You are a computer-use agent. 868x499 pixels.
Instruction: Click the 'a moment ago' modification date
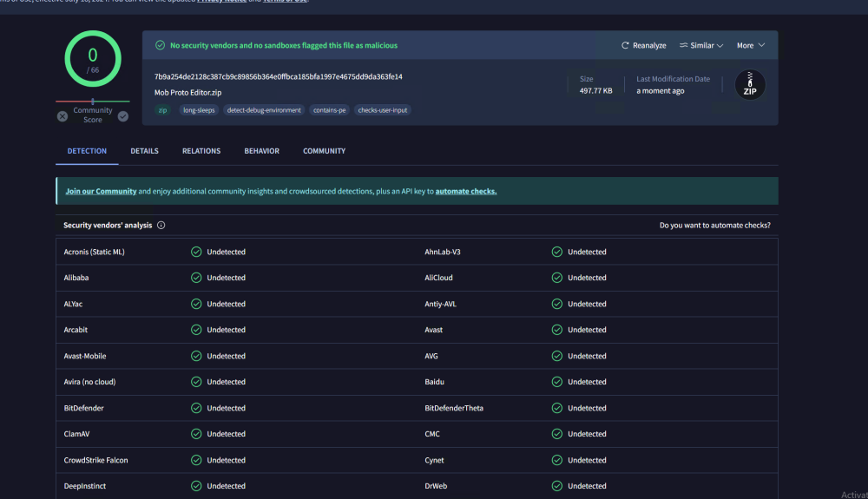point(660,91)
